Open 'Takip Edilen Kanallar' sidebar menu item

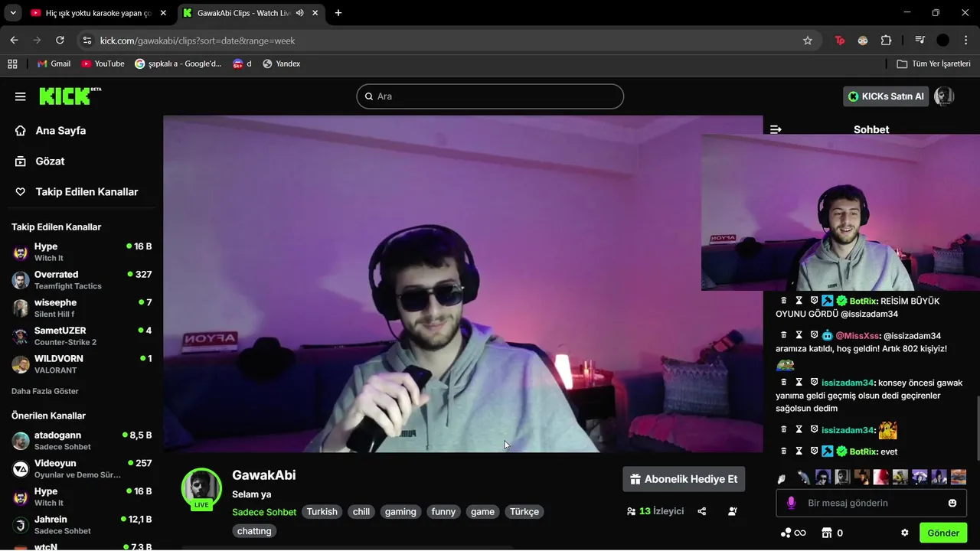[x=77, y=192]
